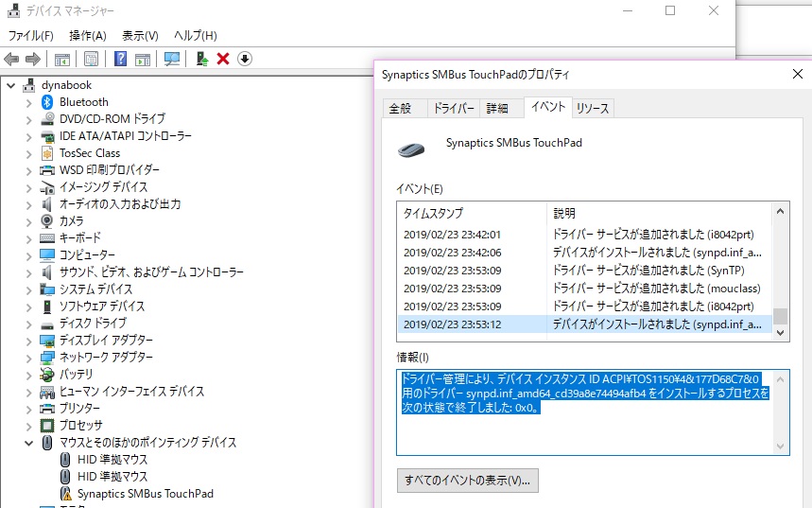Click inside the 情報 text box
812x508 pixels.
(593, 412)
